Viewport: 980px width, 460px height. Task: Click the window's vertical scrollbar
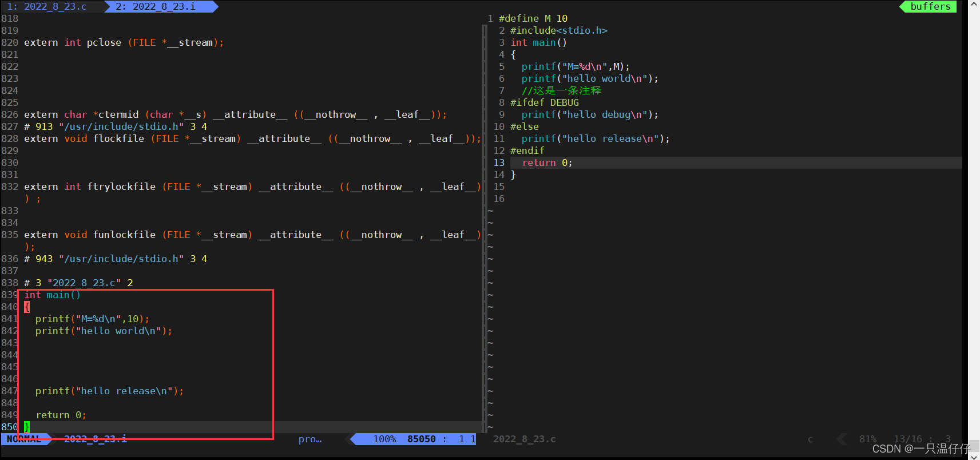(974, 229)
